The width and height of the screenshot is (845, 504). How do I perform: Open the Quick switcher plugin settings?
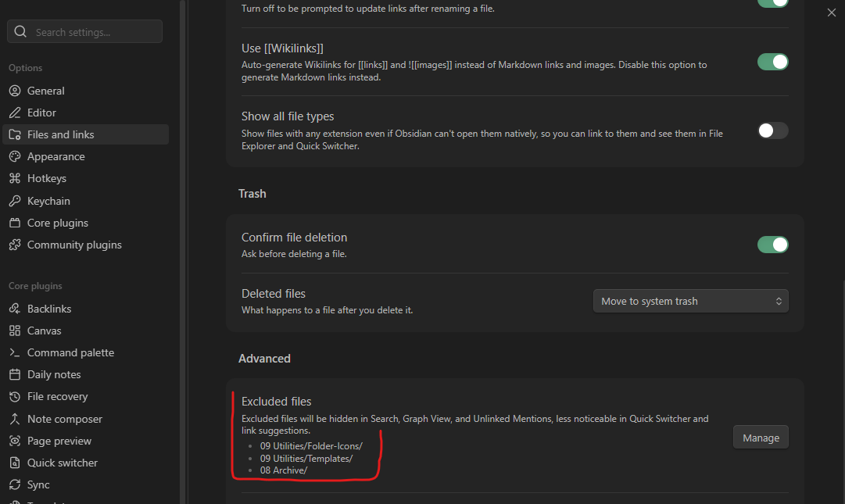(x=63, y=463)
